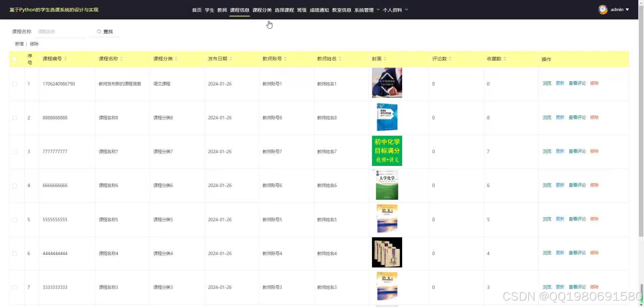The height and width of the screenshot is (307, 644).
Task: Click 查看评论 for 课程名称7
Action: pos(577,151)
